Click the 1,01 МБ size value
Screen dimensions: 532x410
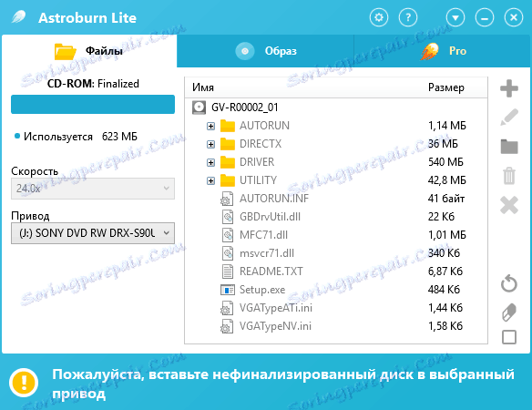click(447, 235)
